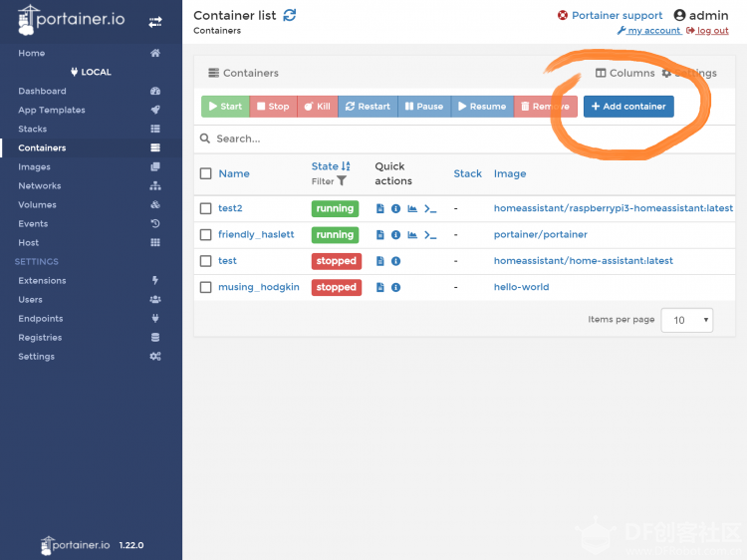The image size is (747, 560).
Task: Open logs icon for friendly_haslett
Action: pos(379,235)
